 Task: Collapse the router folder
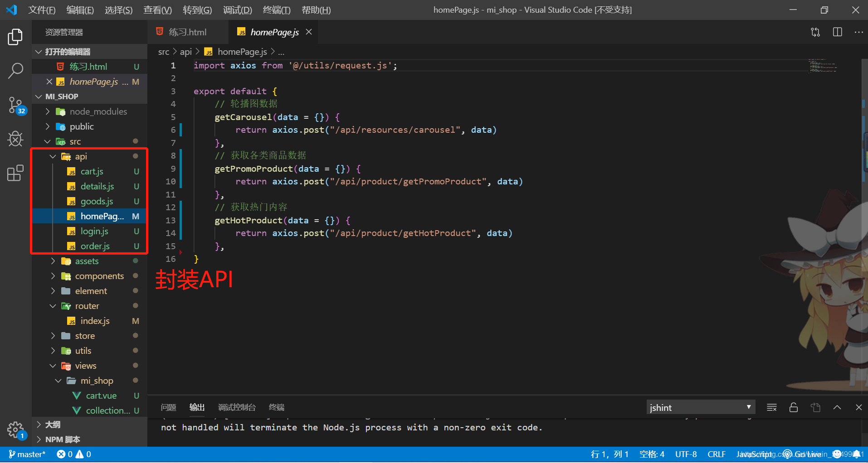(90, 306)
